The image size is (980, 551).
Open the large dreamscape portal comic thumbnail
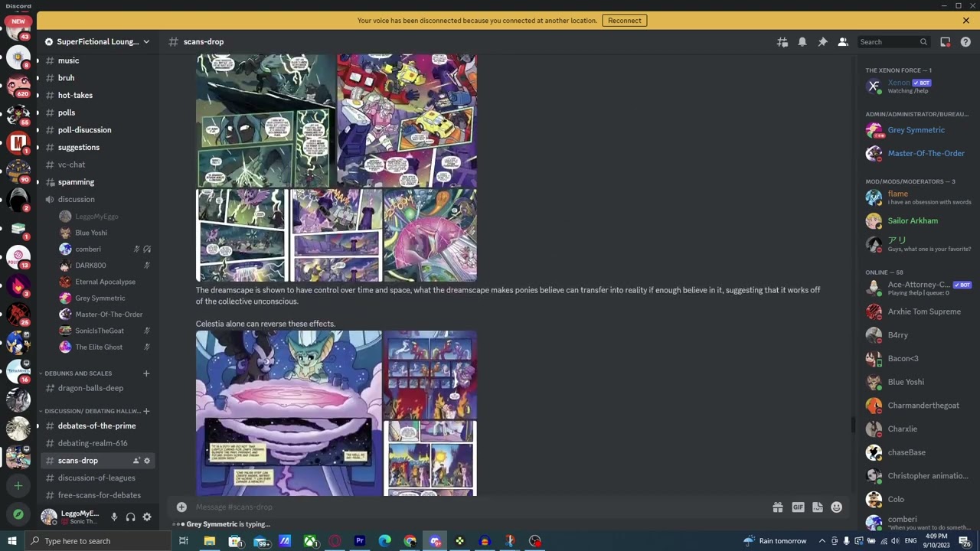[x=289, y=413]
